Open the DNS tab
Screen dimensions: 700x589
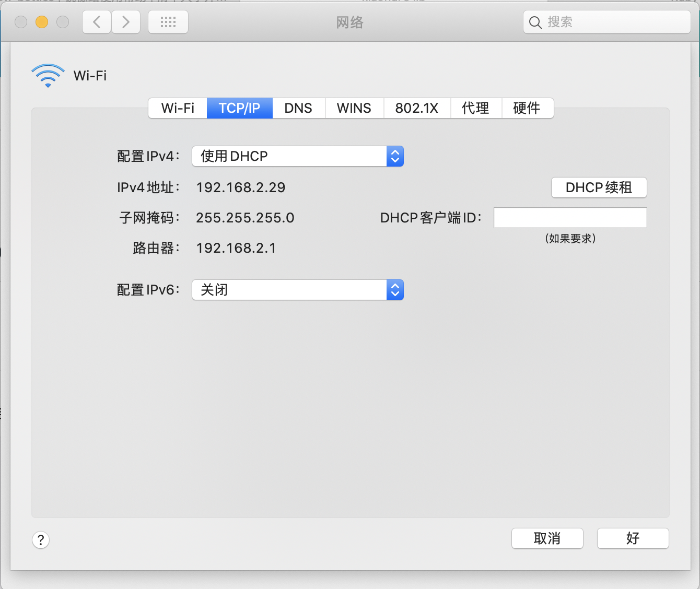(x=298, y=108)
